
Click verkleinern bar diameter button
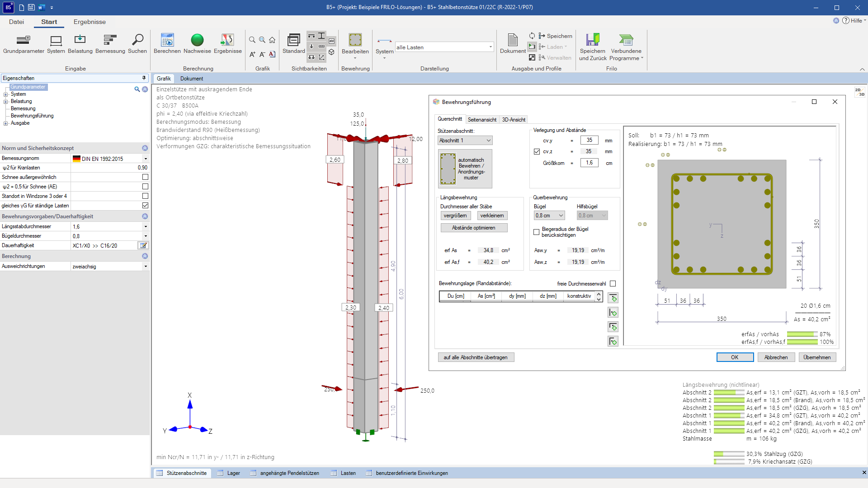[x=492, y=216]
